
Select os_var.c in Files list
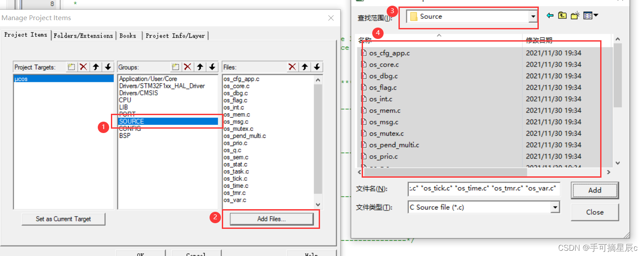(235, 200)
